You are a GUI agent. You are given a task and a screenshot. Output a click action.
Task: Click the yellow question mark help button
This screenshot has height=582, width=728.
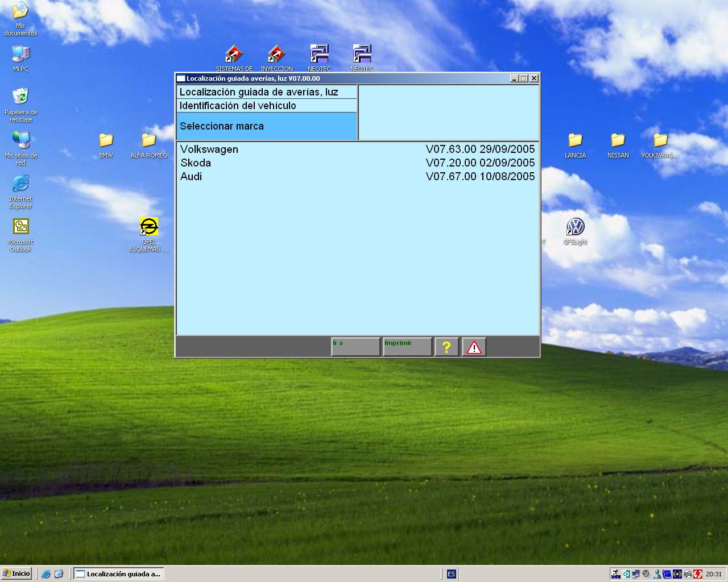coord(446,347)
